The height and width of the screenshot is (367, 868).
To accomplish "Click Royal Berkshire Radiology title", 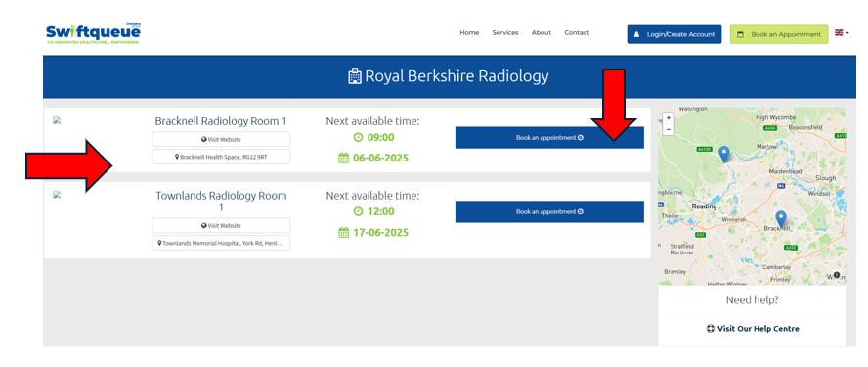I will click(456, 76).
